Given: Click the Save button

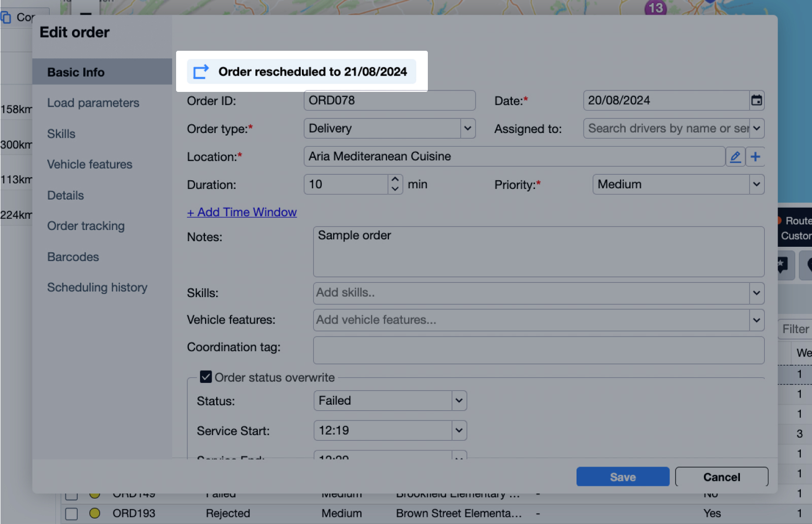Looking at the screenshot, I should click(623, 477).
